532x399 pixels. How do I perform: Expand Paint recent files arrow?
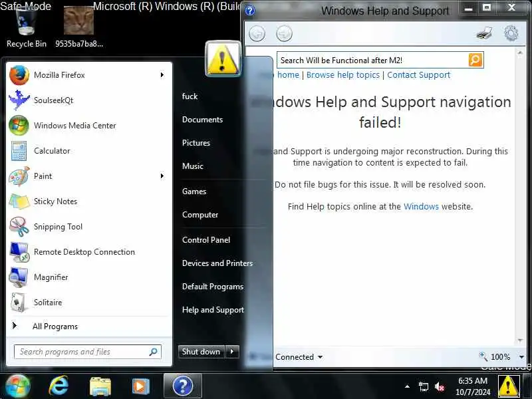[x=162, y=176]
